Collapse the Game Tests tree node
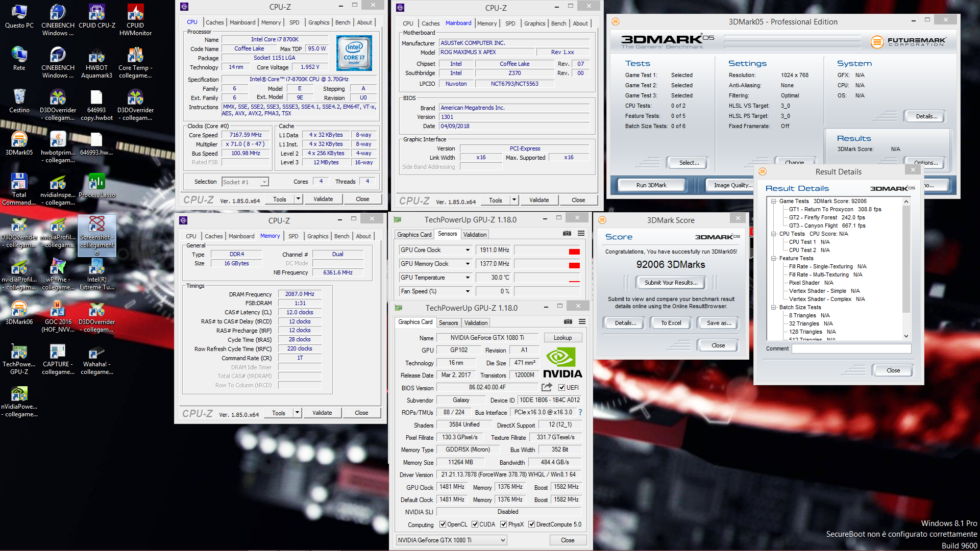 pyautogui.click(x=774, y=202)
